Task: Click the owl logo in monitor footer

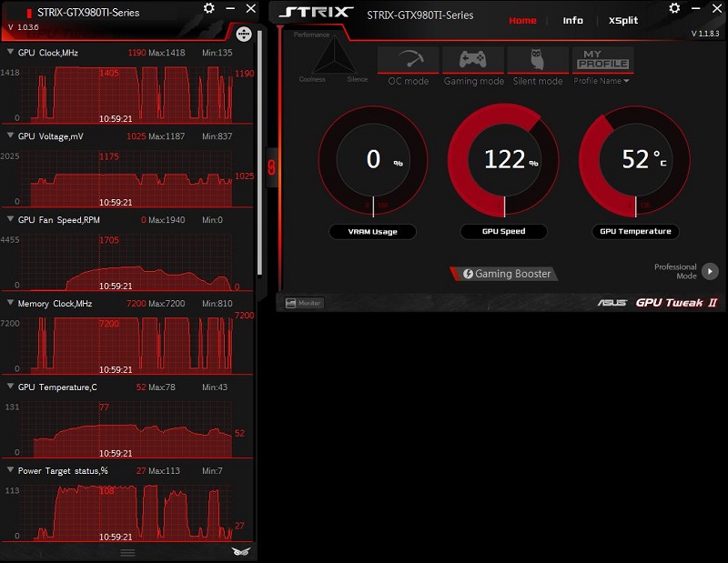Action: pyautogui.click(x=240, y=551)
